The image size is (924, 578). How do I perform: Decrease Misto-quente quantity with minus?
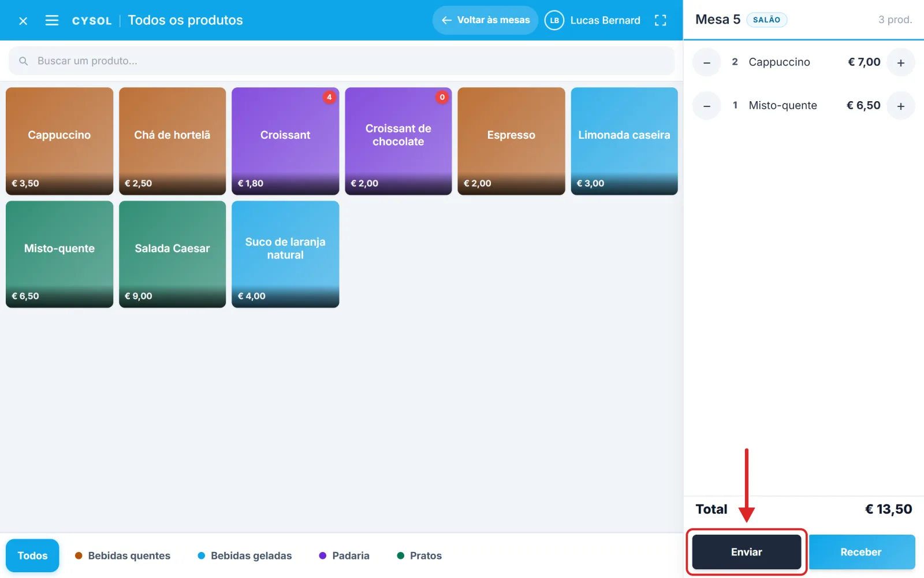tap(707, 106)
